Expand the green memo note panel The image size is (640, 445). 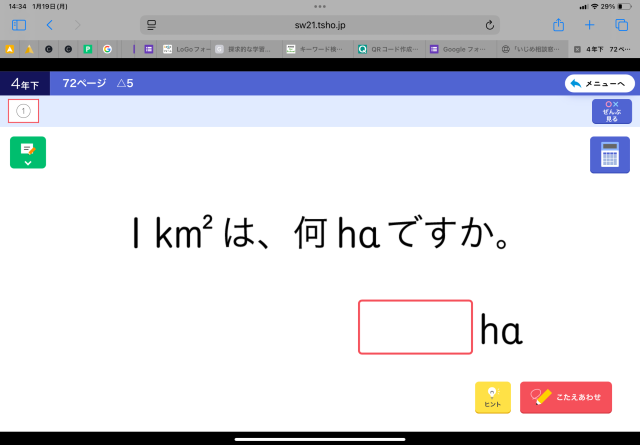pos(28,153)
